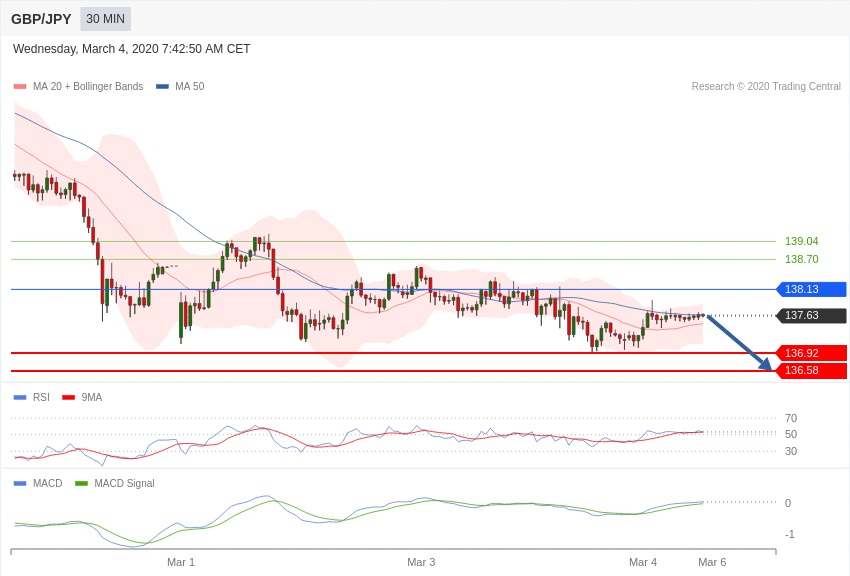Select the 136.58 red support tag
The image size is (850, 576).
pos(811,371)
